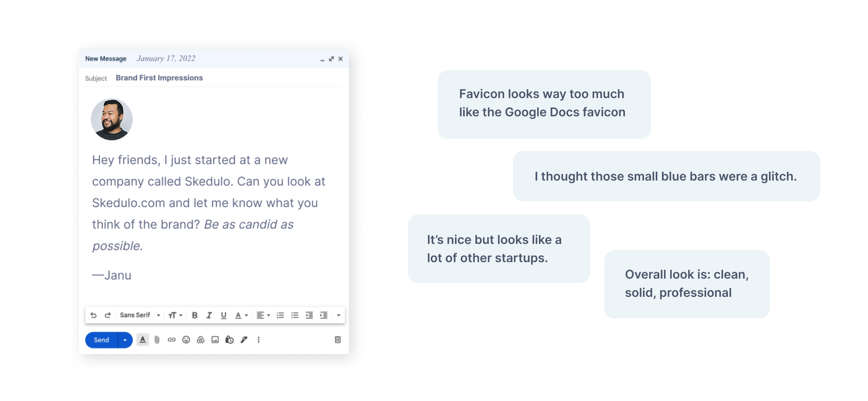Open the text color picker

(241, 316)
